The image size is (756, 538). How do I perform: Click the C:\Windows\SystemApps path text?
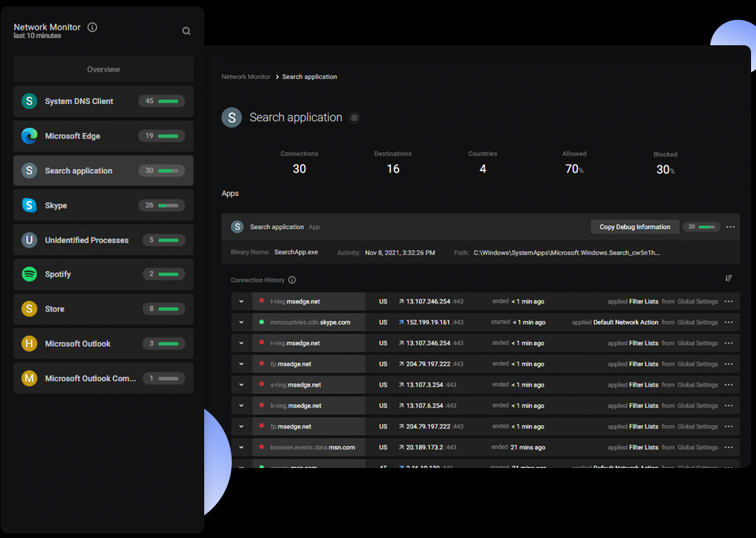tap(567, 252)
